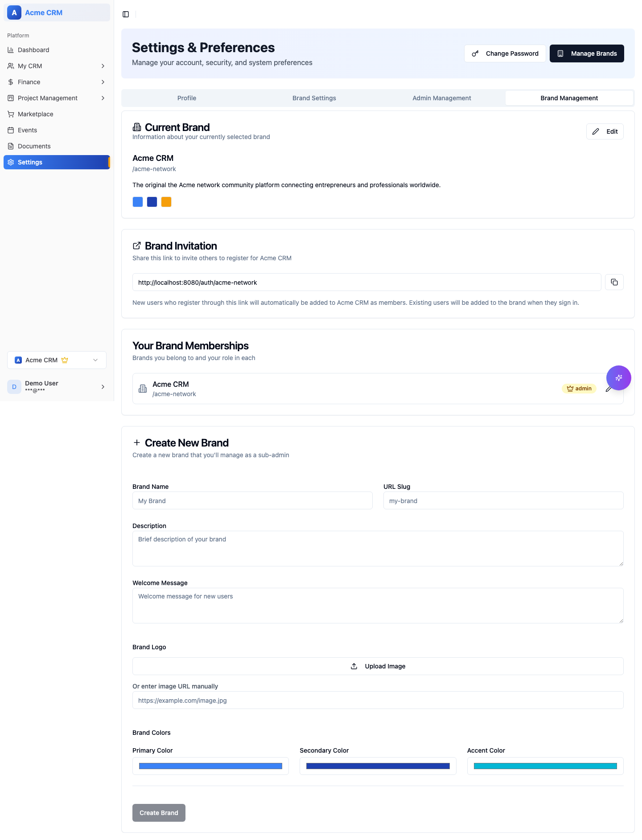This screenshot has width=642, height=840.
Task: Open Documents in the sidebar
Action: click(57, 146)
